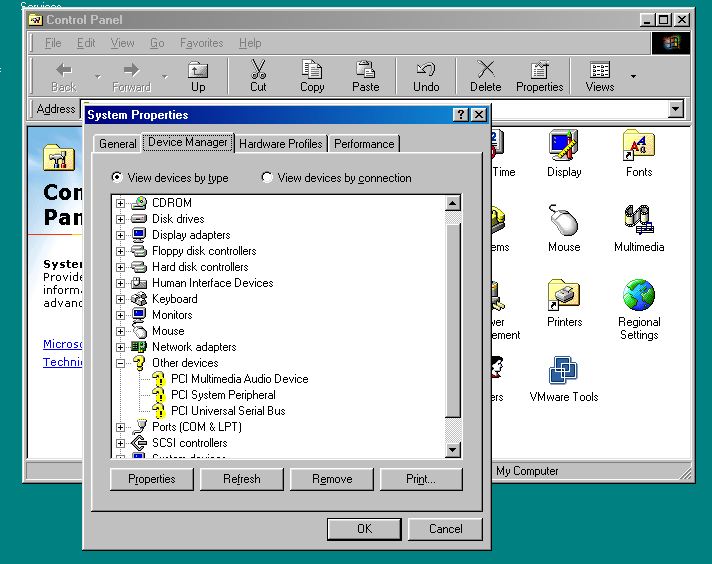Open the Printers folder icon
Image resolution: width=712 pixels, height=564 pixels.
564,295
